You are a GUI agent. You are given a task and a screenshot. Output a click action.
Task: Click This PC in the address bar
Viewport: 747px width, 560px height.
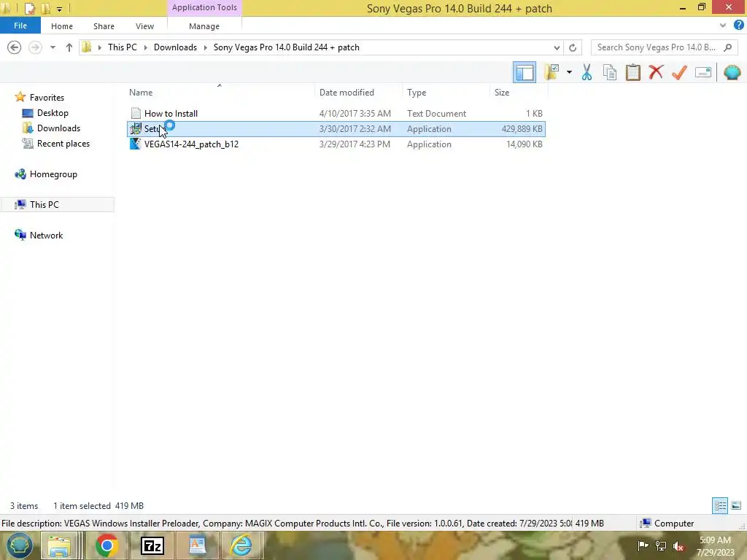[x=123, y=47]
